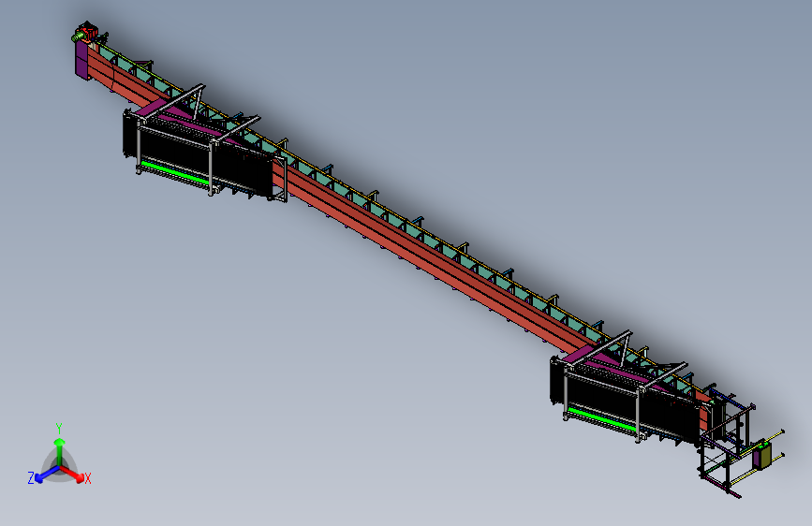Click the blue Z axis of the triad
This screenshot has width=812, height=526.
click(x=47, y=475)
